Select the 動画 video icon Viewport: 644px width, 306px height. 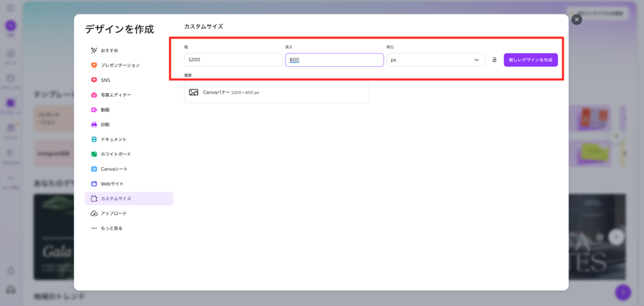(x=94, y=110)
